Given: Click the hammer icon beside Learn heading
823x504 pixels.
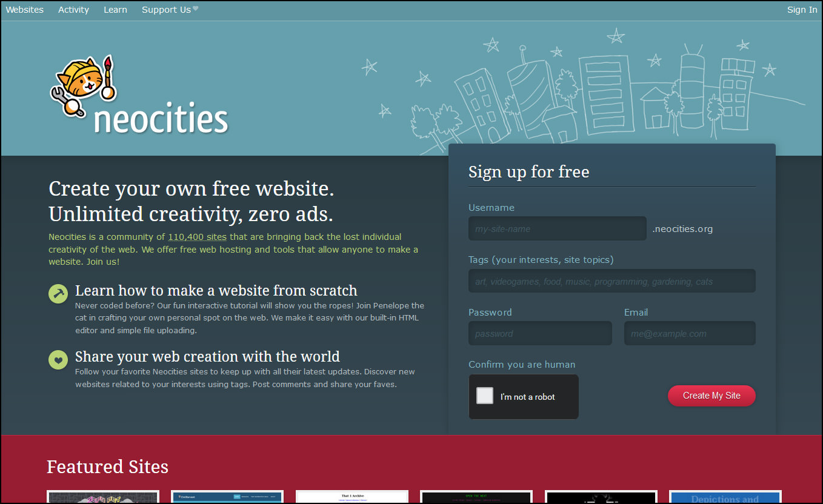Looking at the screenshot, I should (58, 293).
